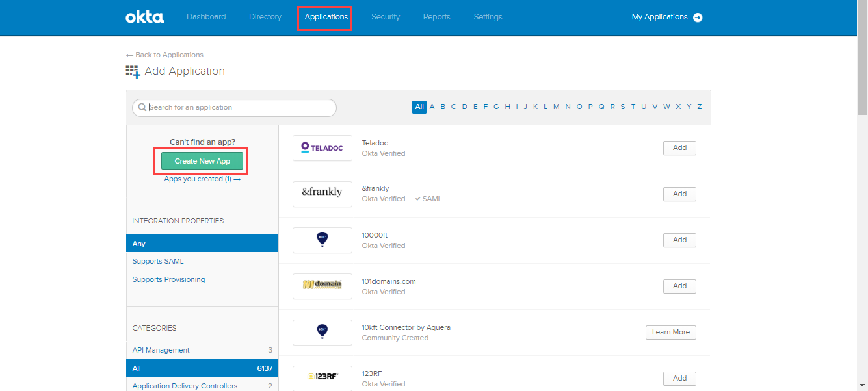Click the Teladoc app logo
Screen dimensions: 868x391
(322, 148)
